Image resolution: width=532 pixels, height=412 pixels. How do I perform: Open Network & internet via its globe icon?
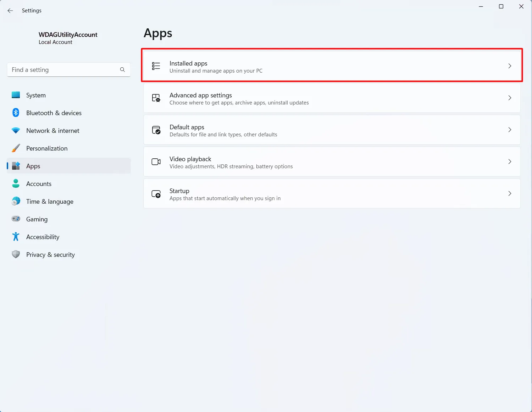16,130
